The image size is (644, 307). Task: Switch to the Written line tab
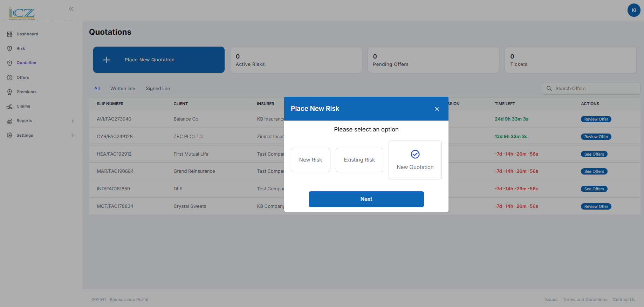pos(123,89)
